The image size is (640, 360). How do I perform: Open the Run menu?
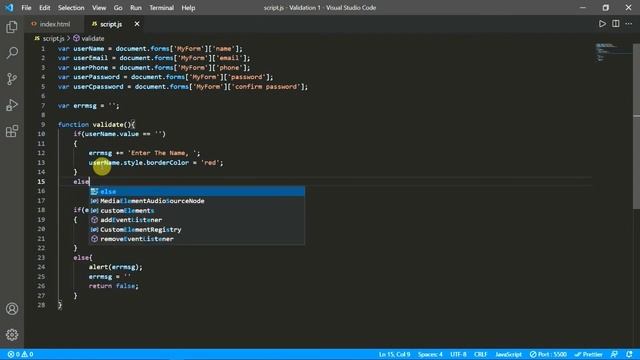tap(136, 8)
